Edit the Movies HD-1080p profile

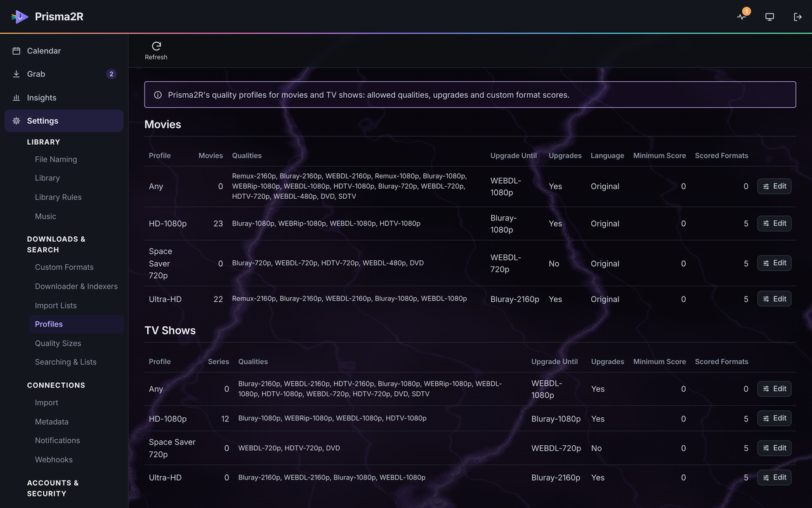774,224
